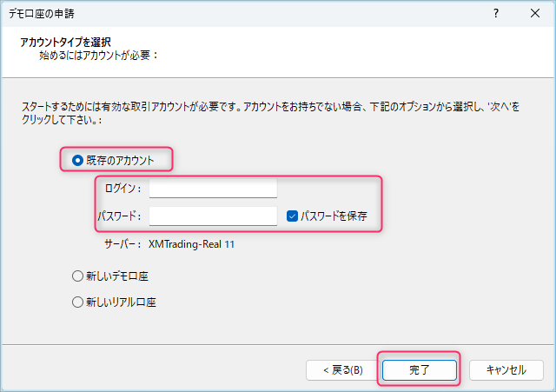The width and height of the screenshot is (556, 392).
Task: Go back with the 戻る(B) button
Action: pyautogui.click(x=337, y=369)
